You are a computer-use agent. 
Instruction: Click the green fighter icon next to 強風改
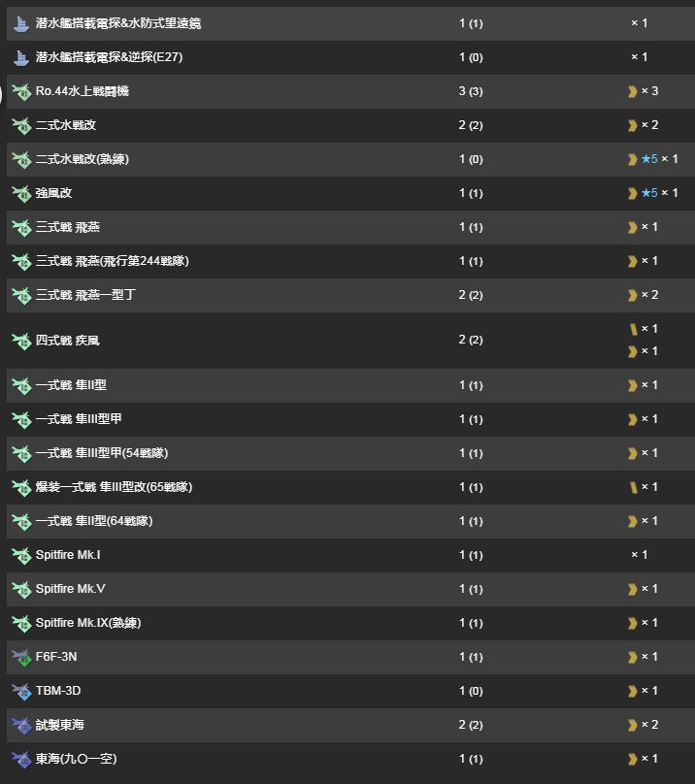pyautogui.click(x=21, y=193)
